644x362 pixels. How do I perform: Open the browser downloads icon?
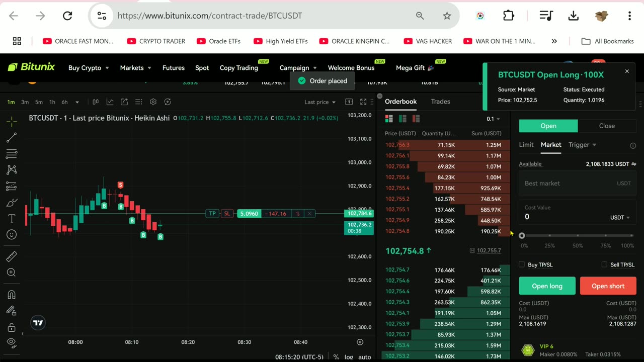click(573, 16)
